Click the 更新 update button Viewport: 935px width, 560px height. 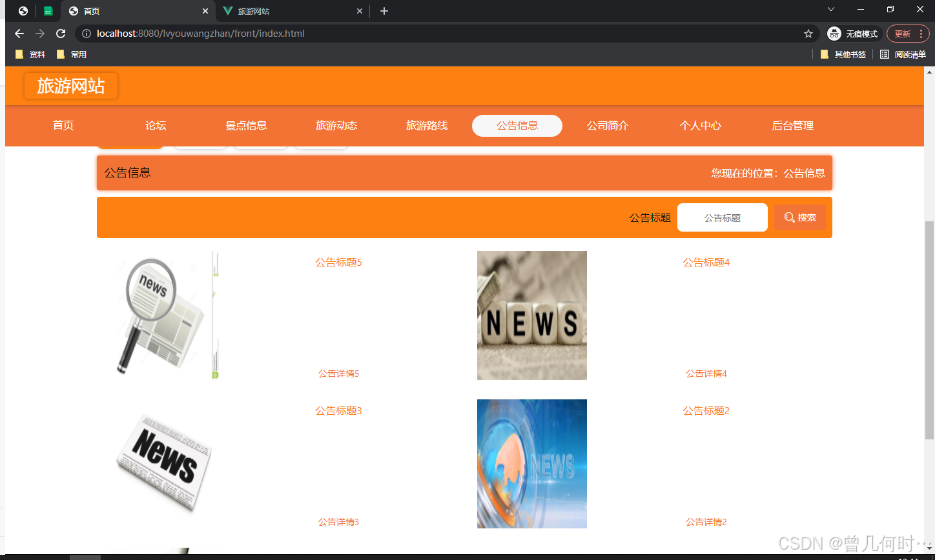click(x=903, y=34)
